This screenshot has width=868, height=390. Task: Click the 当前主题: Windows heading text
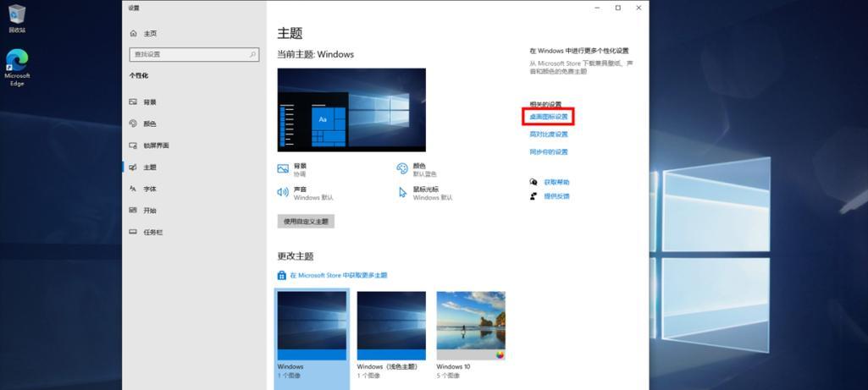coord(316,54)
